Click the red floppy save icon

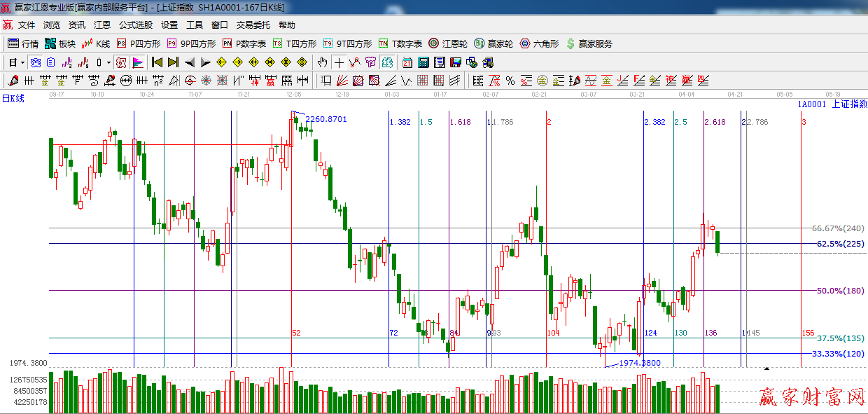click(456, 62)
